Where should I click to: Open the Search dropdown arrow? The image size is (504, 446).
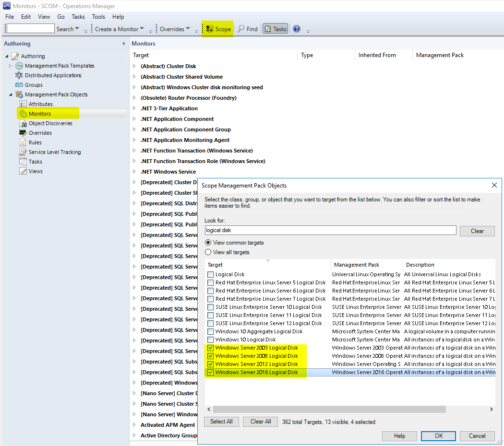[x=77, y=29]
